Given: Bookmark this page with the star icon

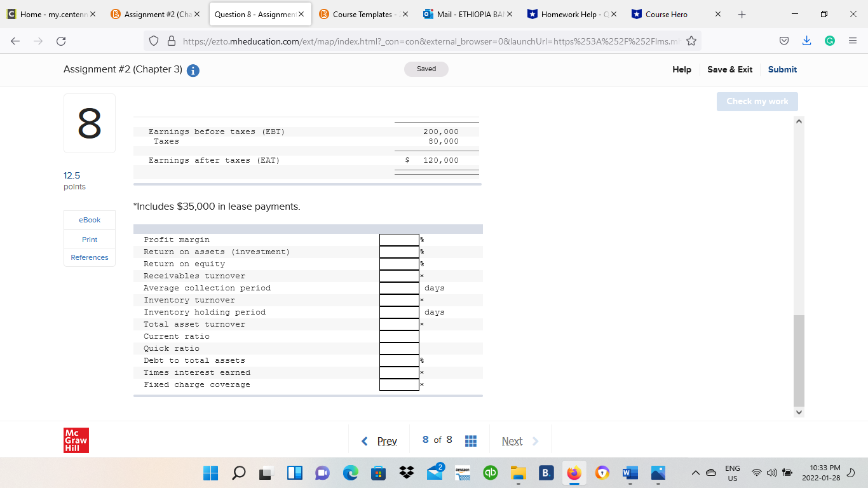Looking at the screenshot, I should pyautogui.click(x=691, y=40).
